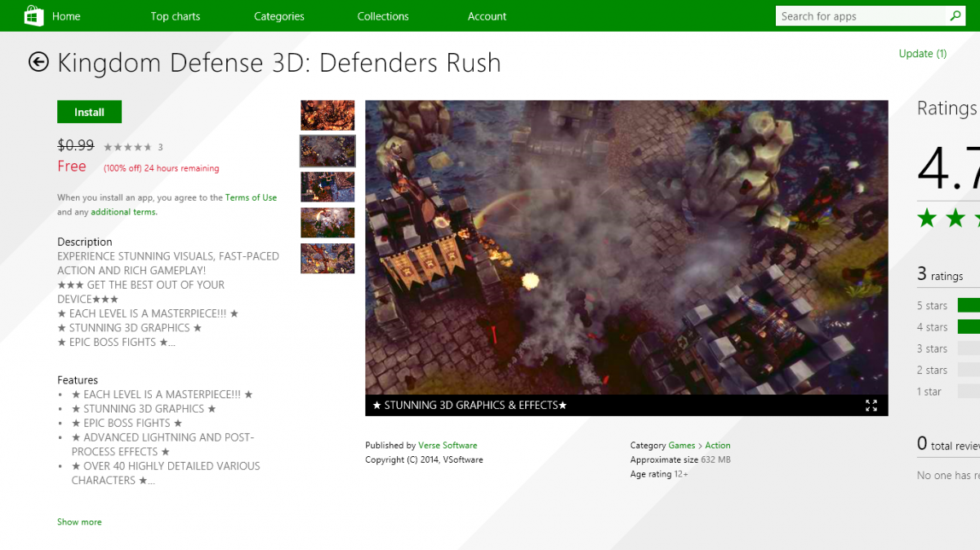Open the Games category link
Screen dimensions: 980x550
click(682, 446)
